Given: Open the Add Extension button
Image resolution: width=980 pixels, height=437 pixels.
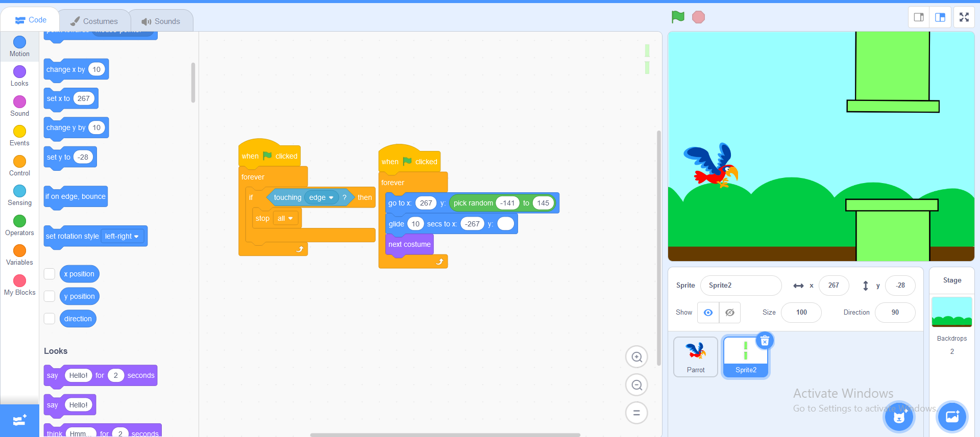Looking at the screenshot, I should tap(19, 421).
